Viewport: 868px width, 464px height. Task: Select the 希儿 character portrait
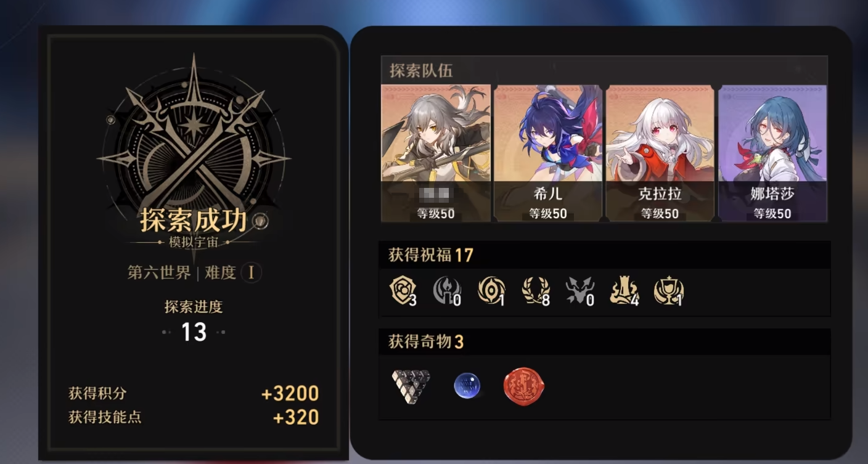click(547, 153)
